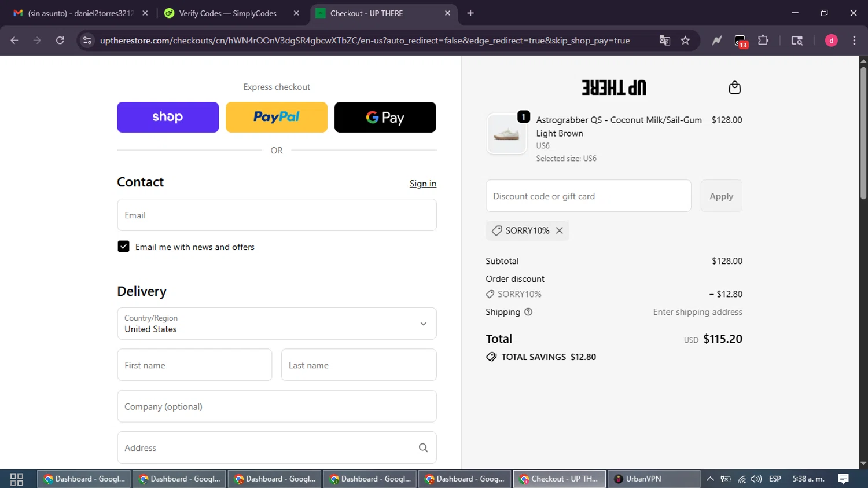Open extension with red 13 badge
This screenshot has width=868, height=488.
click(x=741, y=41)
